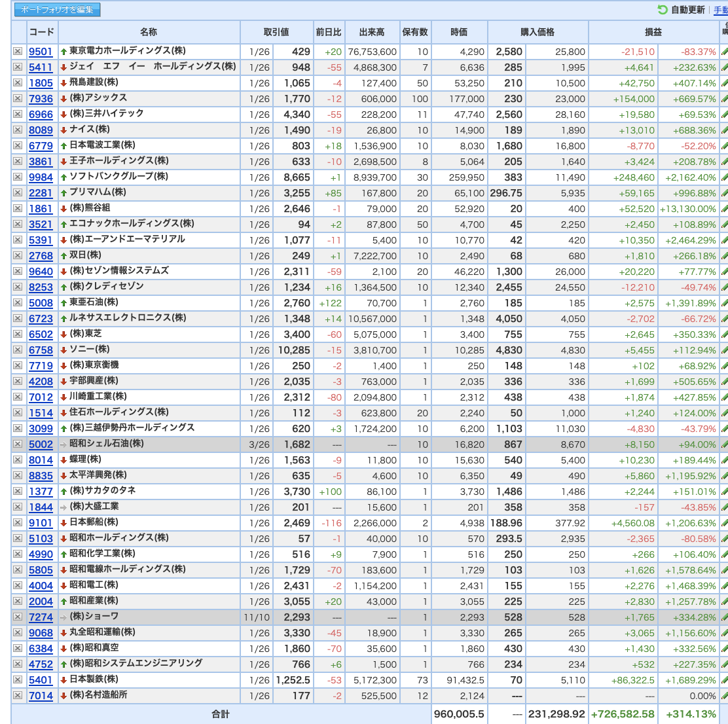
Task: Open stock code 7936 link
Action: [x=41, y=99]
